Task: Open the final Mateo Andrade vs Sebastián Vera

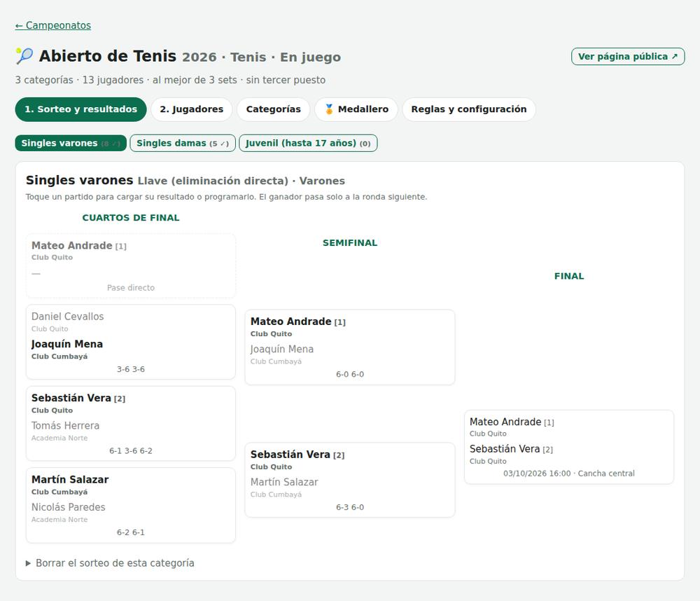Action: pos(569,447)
